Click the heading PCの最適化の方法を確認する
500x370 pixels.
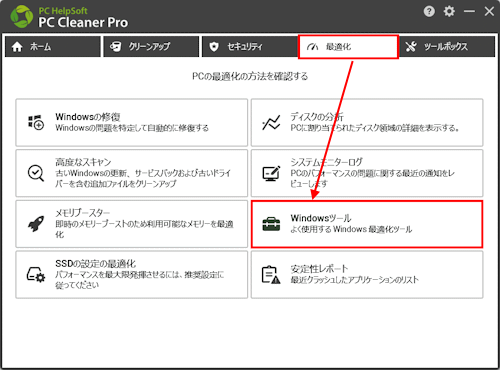tap(250, 76)
